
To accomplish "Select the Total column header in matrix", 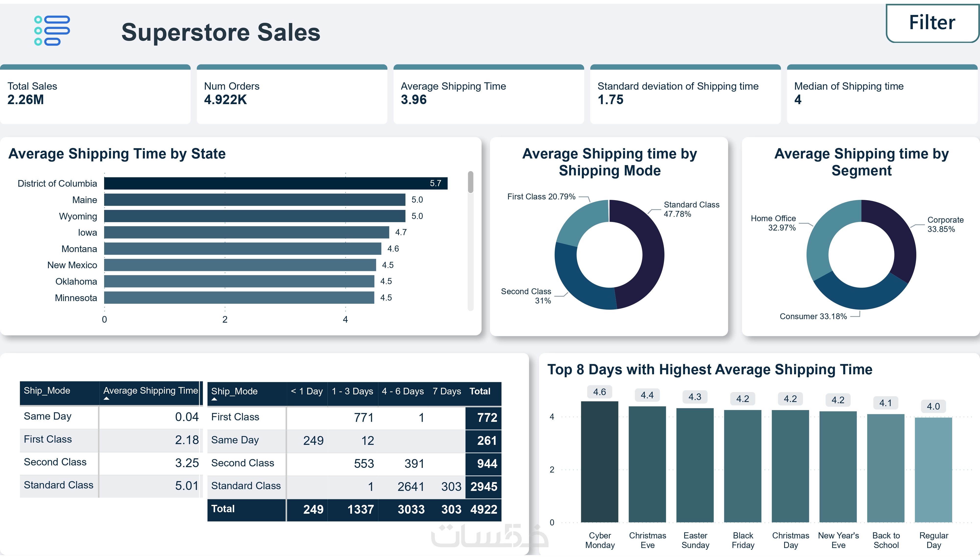I will tap(479, 392).
